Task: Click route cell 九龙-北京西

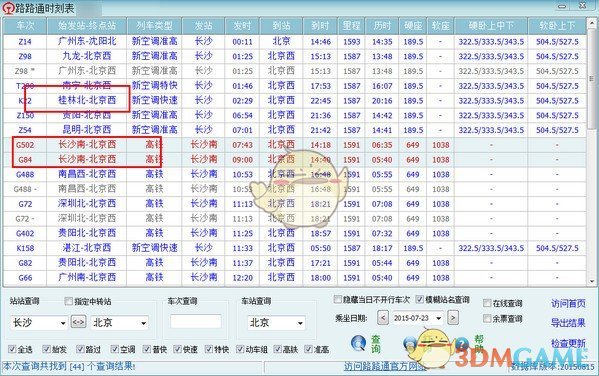Action: pos(87,56)
